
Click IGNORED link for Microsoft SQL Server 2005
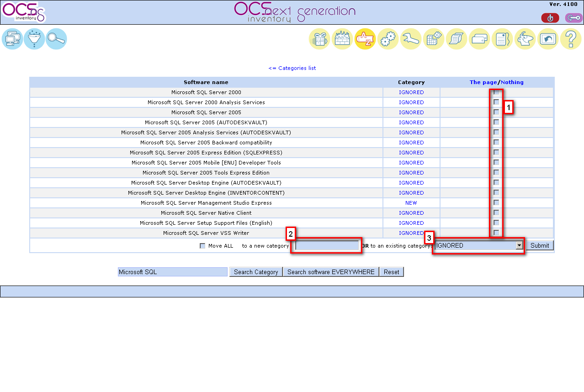(x=411, y=112)
